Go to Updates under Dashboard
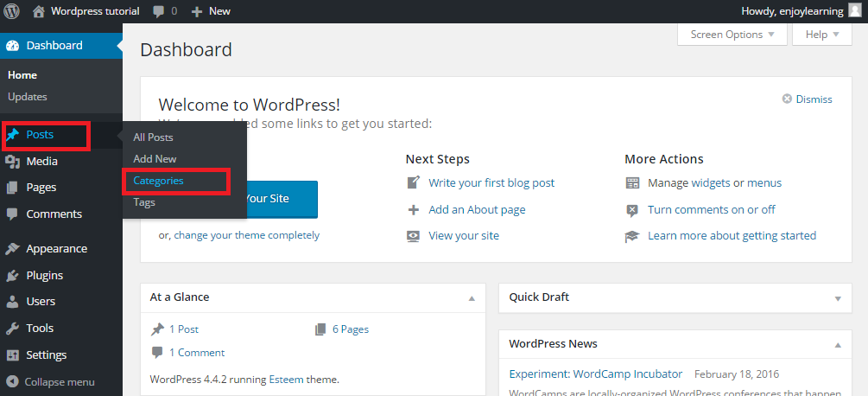This screenshot has width=868, height=396. pyautogui.click(x=28, y=97)
